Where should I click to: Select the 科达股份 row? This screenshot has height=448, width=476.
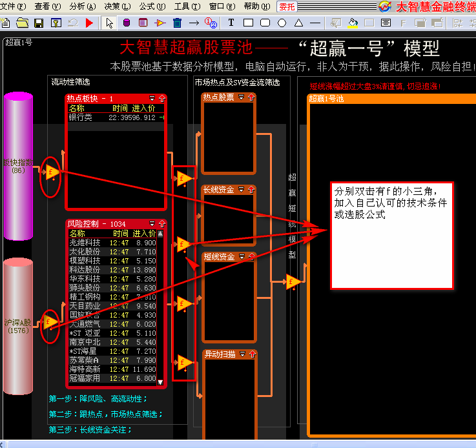click(x=112, y=270)
